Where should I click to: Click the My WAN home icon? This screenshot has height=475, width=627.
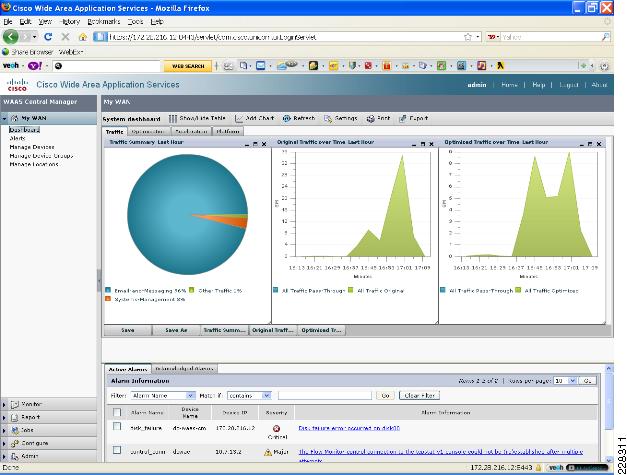(14, 118)
